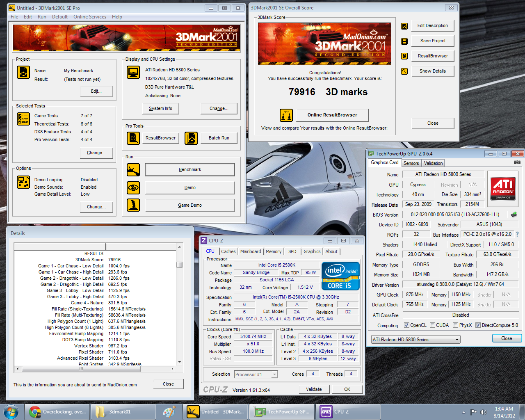Image resolution: width=525 pixels, height=420 pixels.
Task: Open the Run menu in 3DMark2001
Action: pos(42,17)
